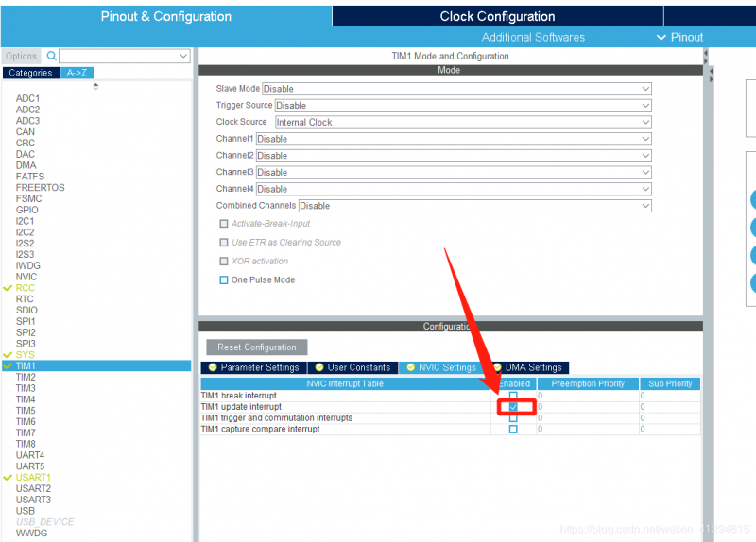The width and height of the screenshot is (756, 542).
Task: Click the sort arrows above category list
Action: (95, 86)
